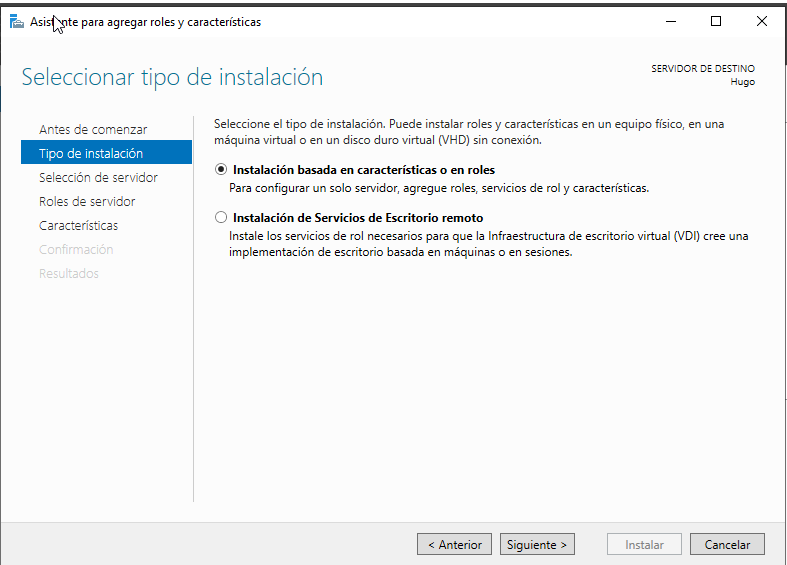The width and height of the screenshot is (787, 565).
Task: Close the wizard with the X button
Action: (x=762, y=21)
